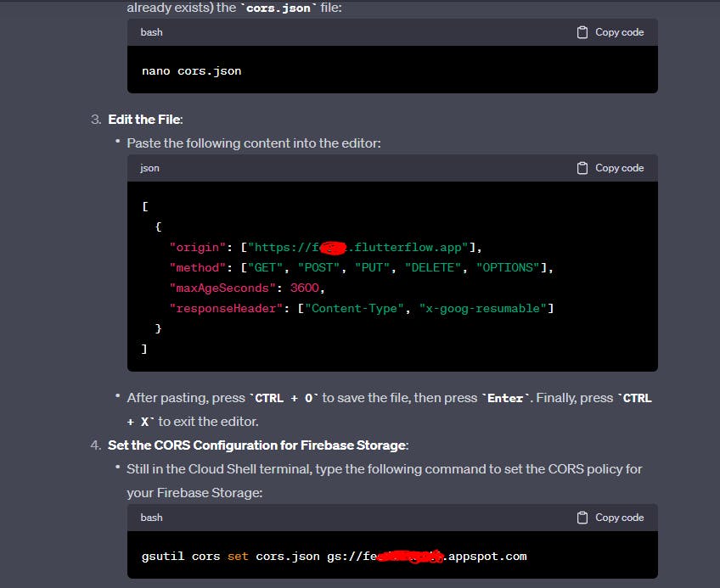Click 'Set the CORS Configuration for Firebase Storage' heading

click(258, 445)
